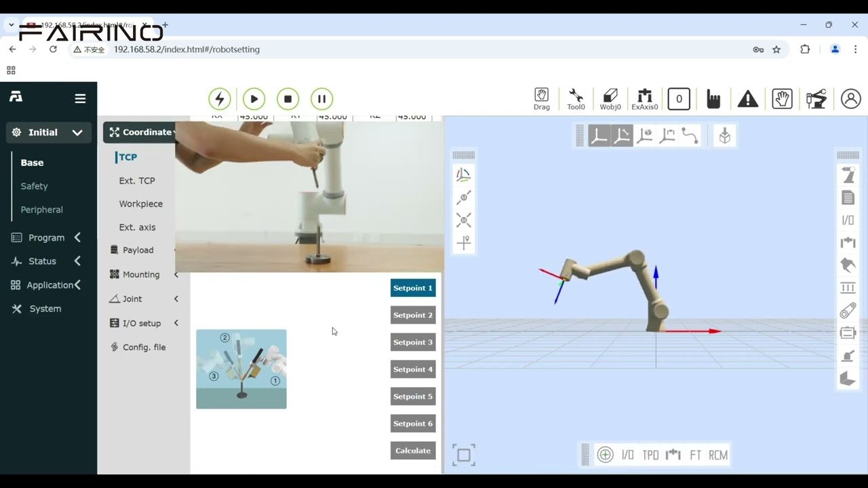Click the zoom out view icon
This screenshot has height=488, width=868.
(464, 198)
